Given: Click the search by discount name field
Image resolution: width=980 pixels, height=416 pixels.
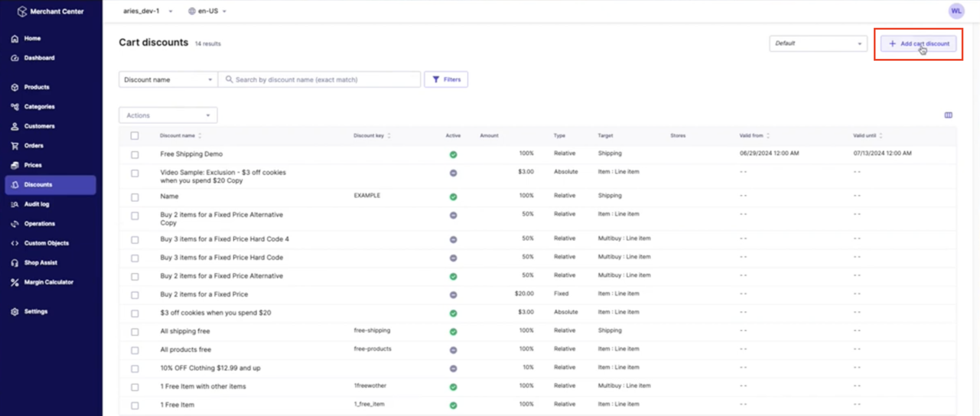Looking at the screenshot, I should click(x=319, y=80).
